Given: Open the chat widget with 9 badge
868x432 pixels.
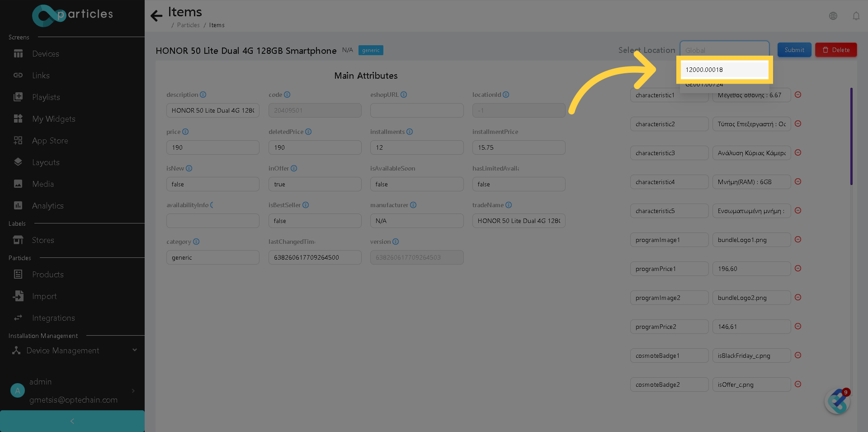Looking at the screenshot, I should 837,401.
